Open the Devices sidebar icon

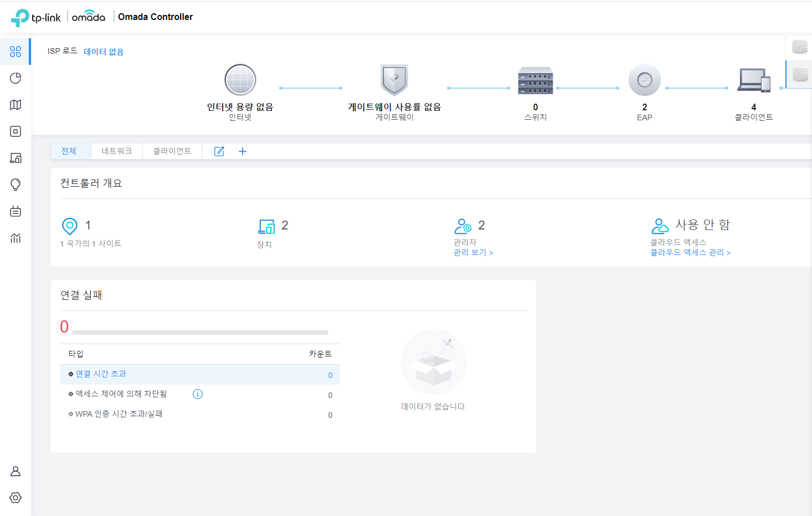tap(16, 131)
